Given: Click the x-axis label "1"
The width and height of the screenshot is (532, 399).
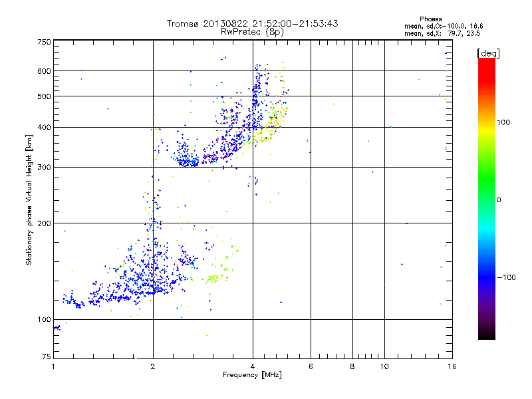Looking at the screenshot, I should pyautogui.click(x=53, y=366).
